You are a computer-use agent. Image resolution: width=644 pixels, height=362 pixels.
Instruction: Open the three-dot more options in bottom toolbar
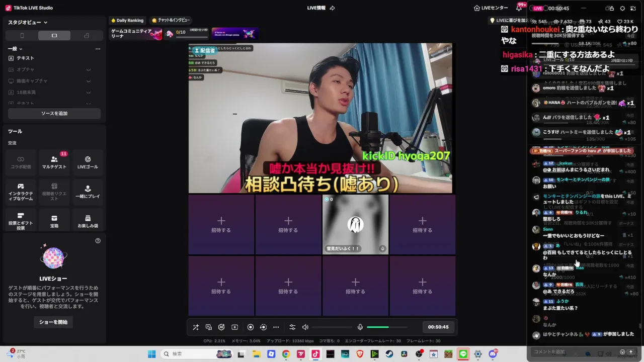tap(276, 327)
